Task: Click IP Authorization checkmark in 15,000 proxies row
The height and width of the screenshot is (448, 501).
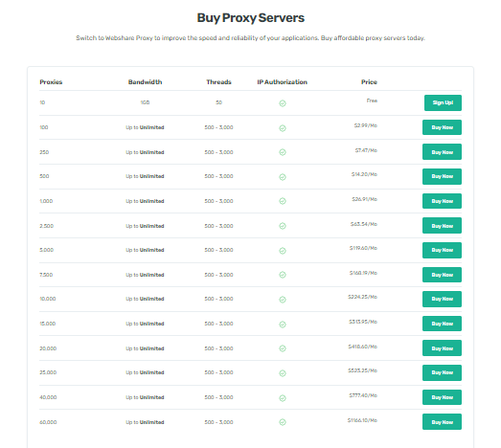Action: 283,325
